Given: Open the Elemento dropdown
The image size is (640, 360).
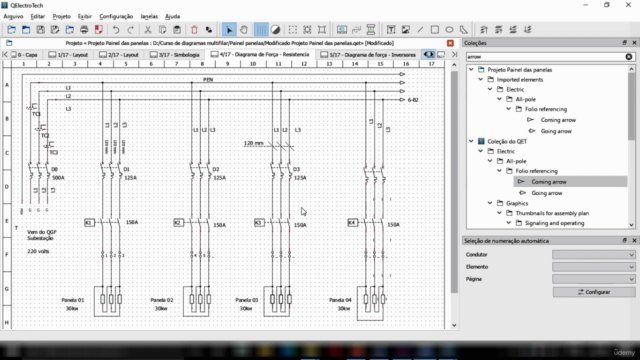Looking at the screenshot, I should pos(593,267).
